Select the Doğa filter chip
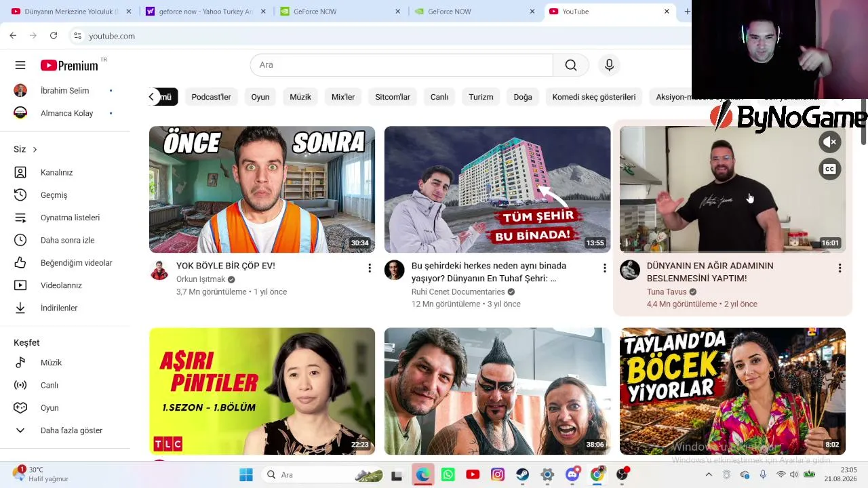Viewport: 868px width, 488px height. (523, 97)
